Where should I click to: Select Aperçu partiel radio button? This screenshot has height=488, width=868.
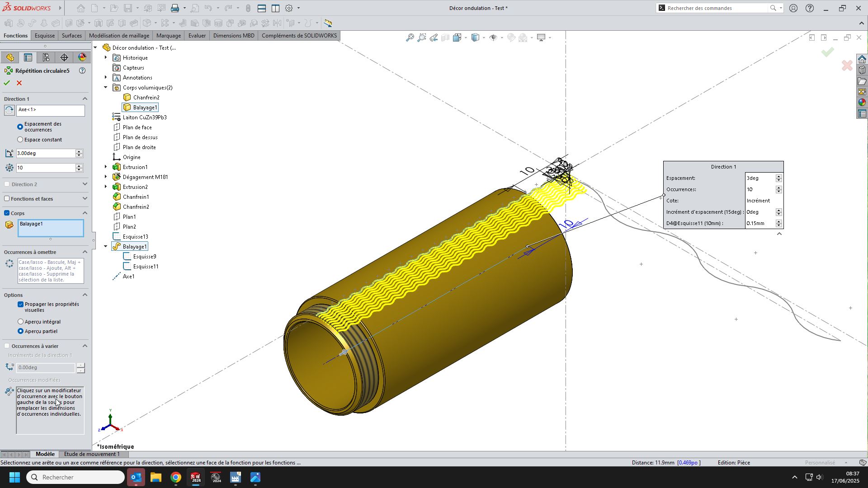click(x=20, y=331)
